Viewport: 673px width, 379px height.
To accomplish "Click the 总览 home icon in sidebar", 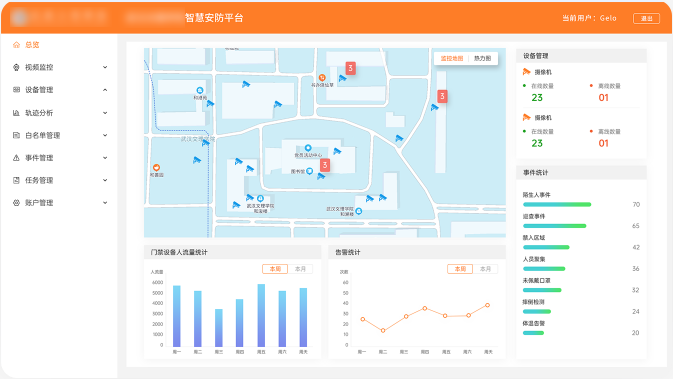I will pyautogui.click(x=16, y=45).
